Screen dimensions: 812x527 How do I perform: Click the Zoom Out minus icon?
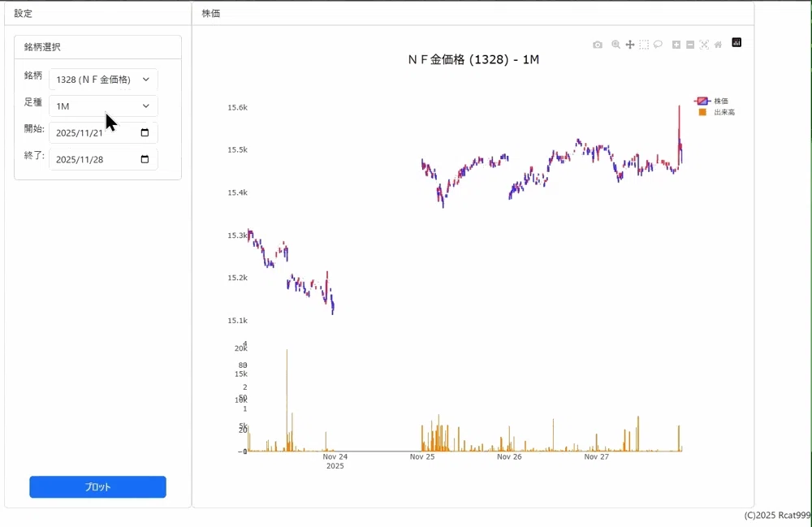pyautogui.click(x=690, y=45)
